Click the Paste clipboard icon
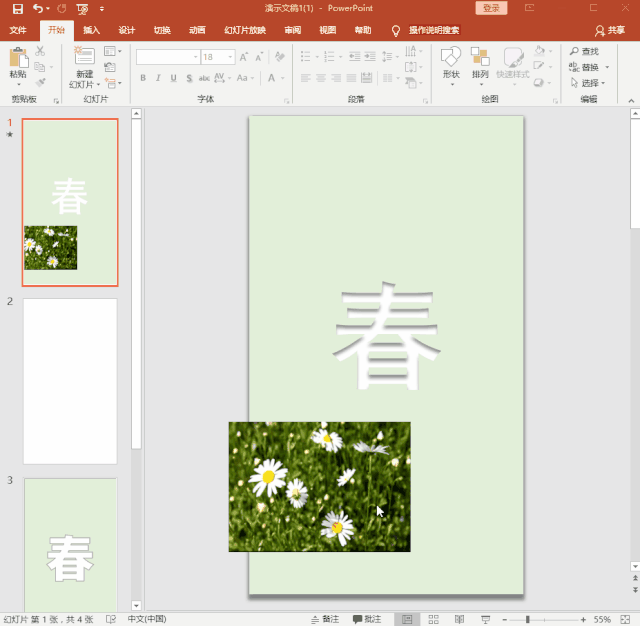 click(18, 57)
